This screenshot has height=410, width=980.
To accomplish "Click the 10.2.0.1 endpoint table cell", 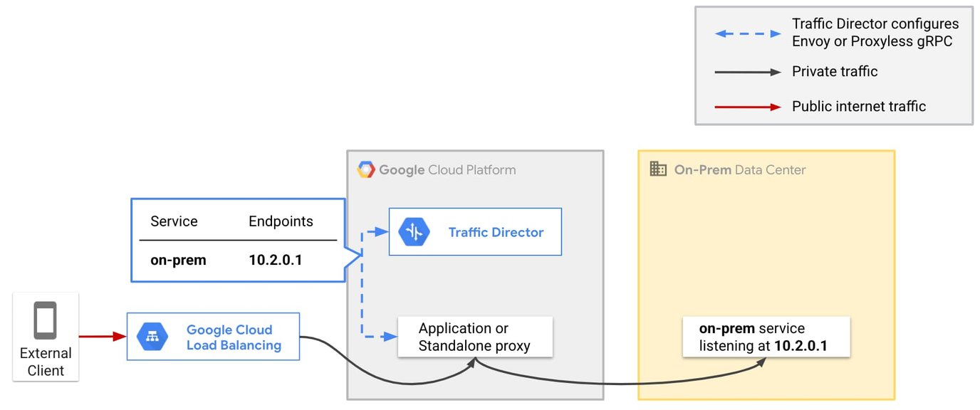I will click(276, 260).
